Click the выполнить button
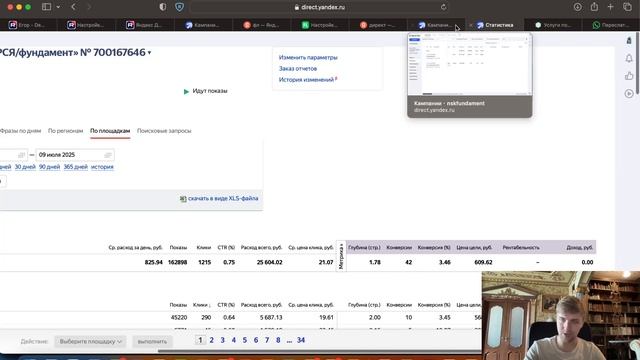This screenshot has width=640, height=360. pyautogui.click(x=152, y=341)
